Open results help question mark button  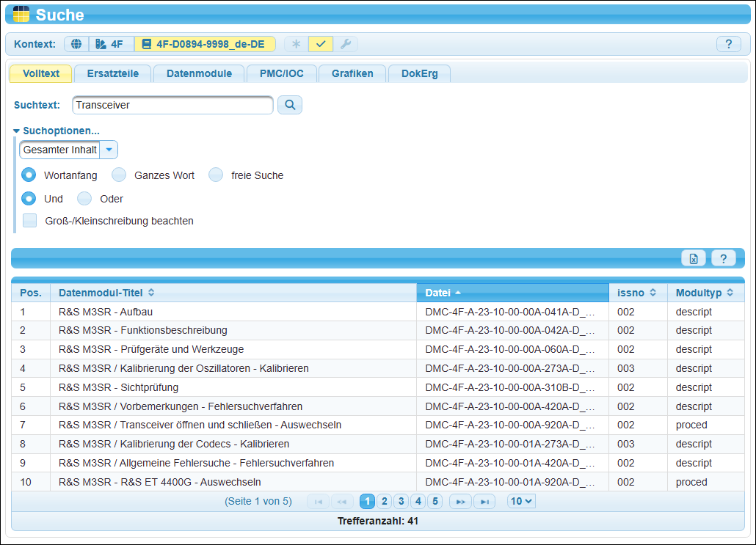pyautogui.click(x=723, y=259)
